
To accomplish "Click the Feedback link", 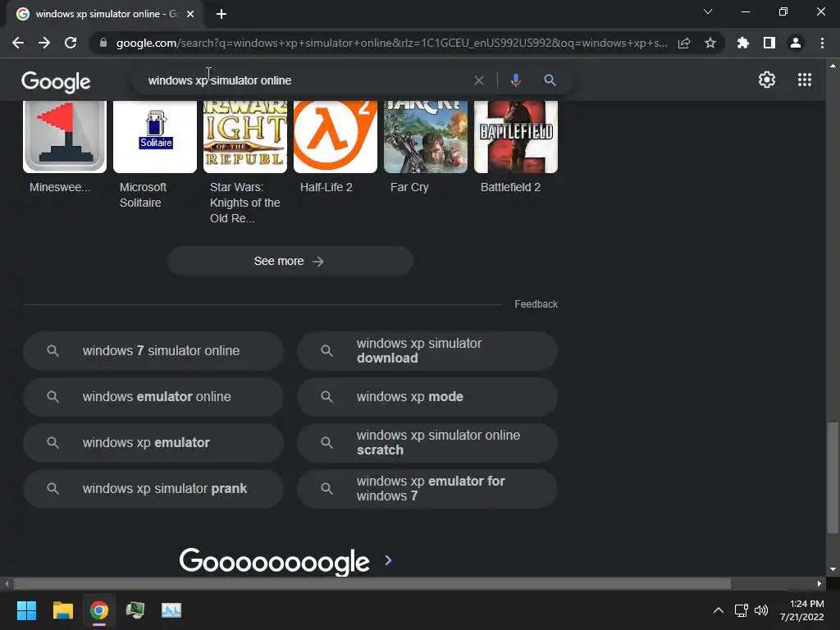I will (x=536, y=304).
